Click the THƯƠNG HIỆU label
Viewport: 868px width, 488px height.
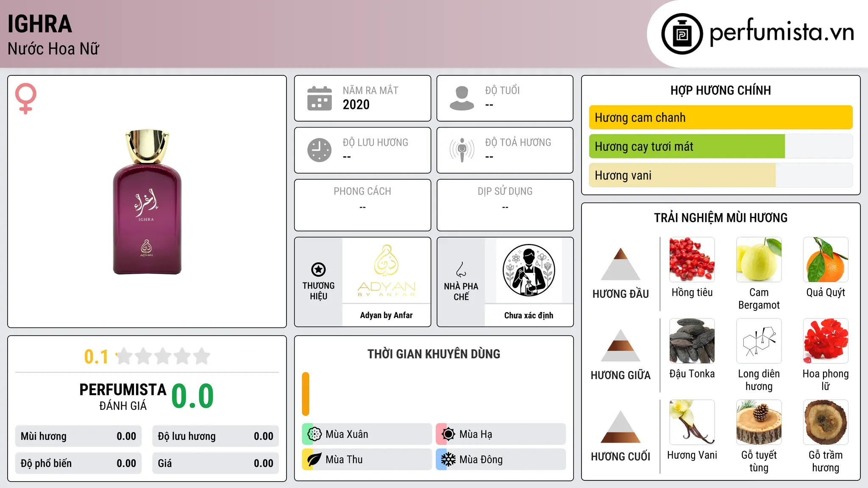[318, 291]
